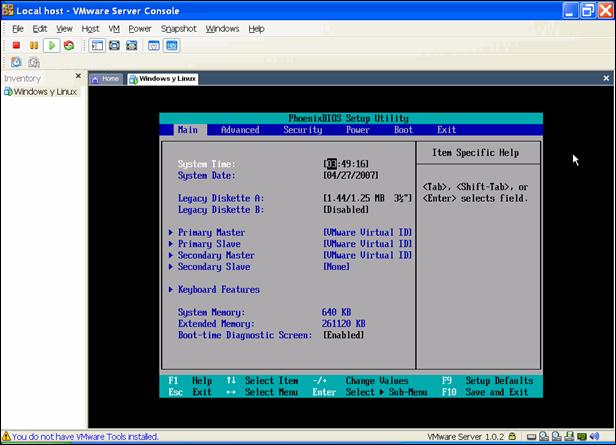Click Legacy Diskette B [Disabled] value
The image size is (616, 445).
point(346,209)
